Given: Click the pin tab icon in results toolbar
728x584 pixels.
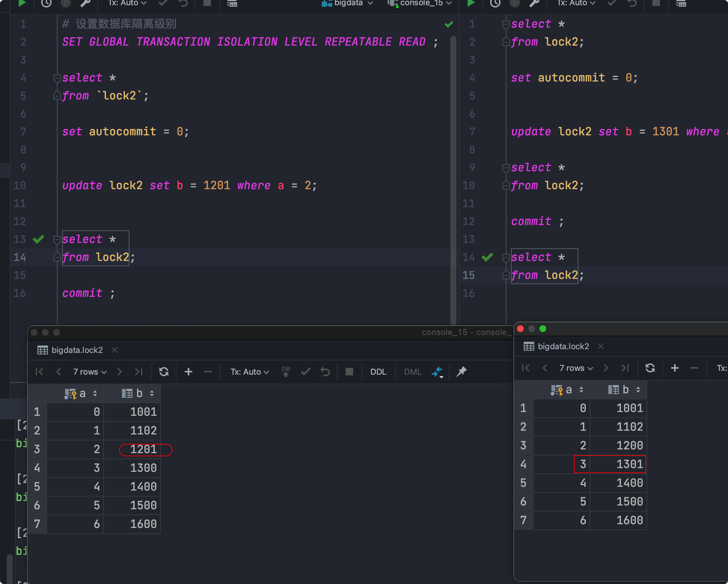Looking at the screenshot, I should point(462,372).
